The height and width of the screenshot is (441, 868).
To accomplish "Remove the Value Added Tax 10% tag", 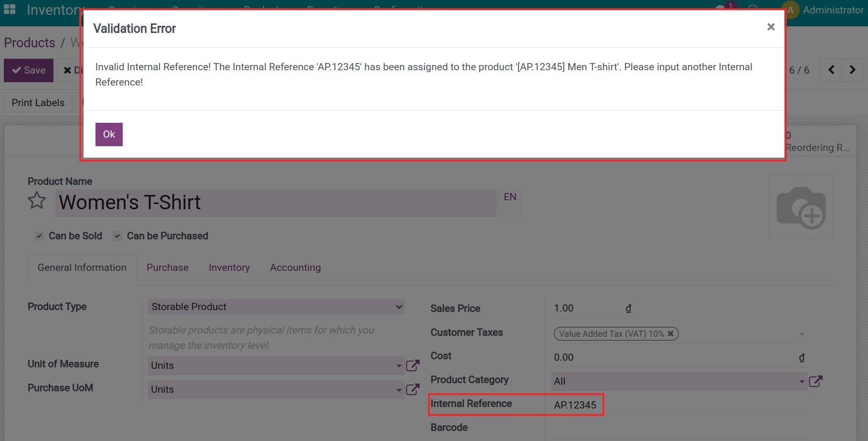I will 671,333.
